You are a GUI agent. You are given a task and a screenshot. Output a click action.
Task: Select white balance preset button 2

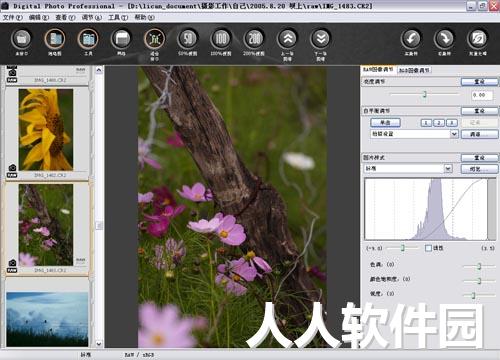coord(439,123)
